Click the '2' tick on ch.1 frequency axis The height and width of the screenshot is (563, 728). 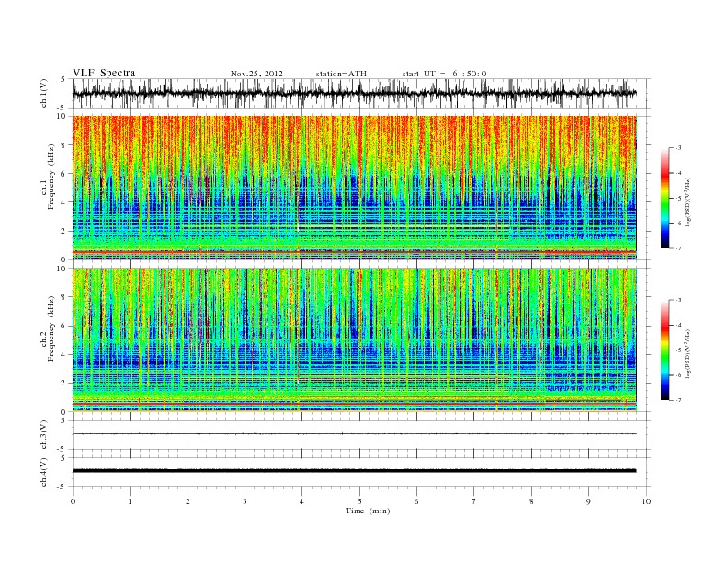(x=64, y=231)
